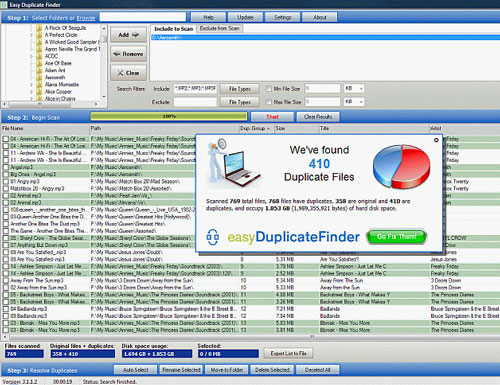Image resolution: width=500 pixels, height=385 pixels.
Task: Click the Exclude filter input field
Action: (x=195, y=102)
